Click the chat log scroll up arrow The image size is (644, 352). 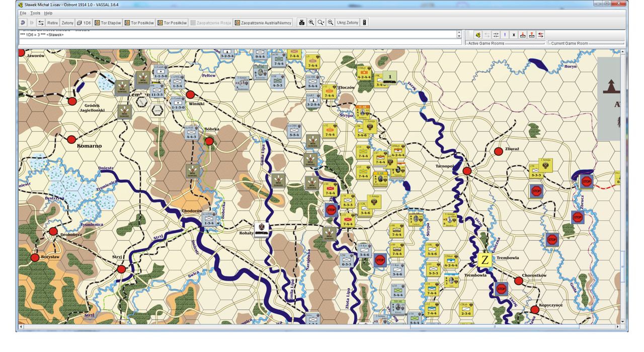tap(459, 32)
